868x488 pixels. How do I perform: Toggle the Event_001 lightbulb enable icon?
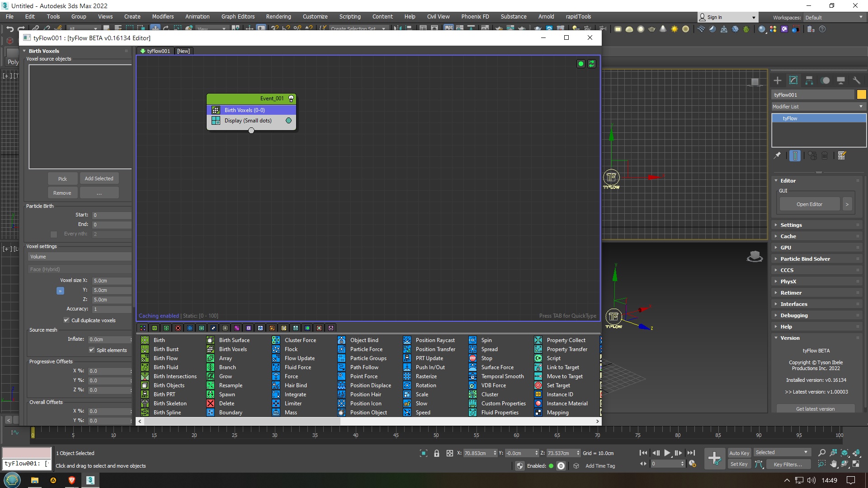click(291, 99)
